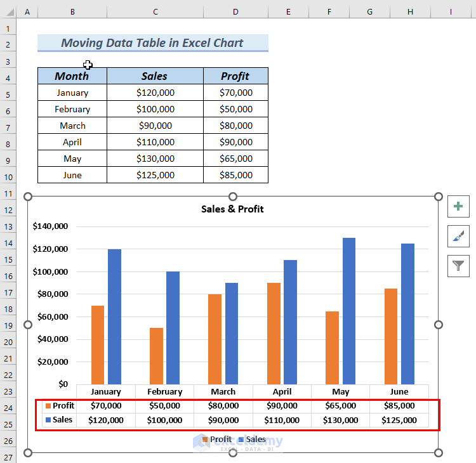Click $50,000 in the chart data table
The height and width of the screenshot is (463, 476).
click(x=164, y=406)
